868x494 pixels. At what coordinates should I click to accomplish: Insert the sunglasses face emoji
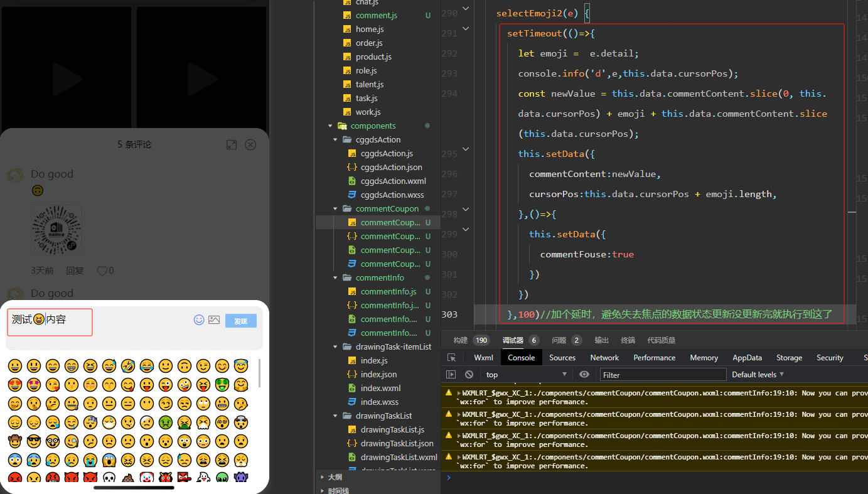point(34,441)
